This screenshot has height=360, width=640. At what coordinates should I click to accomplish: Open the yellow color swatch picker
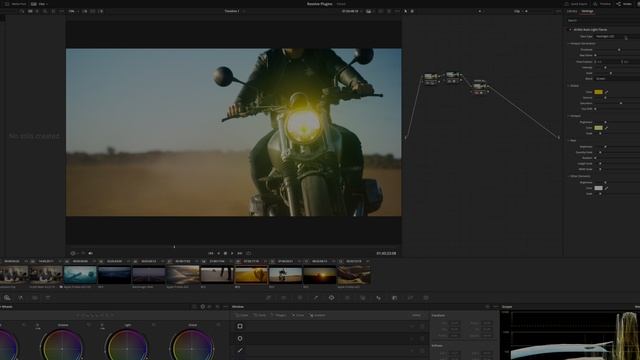pyautogui.click(x=598, y=92)
